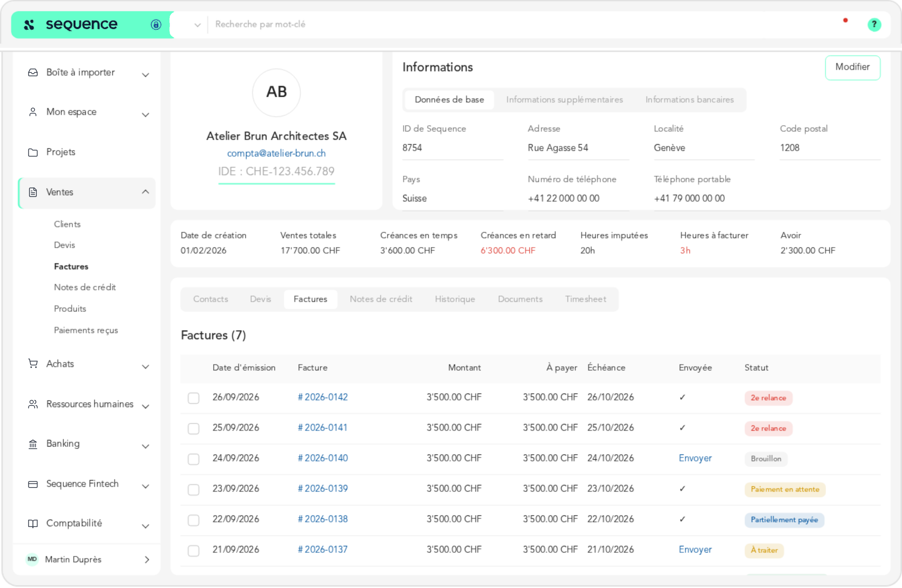Click Envoyer for invoice 2026-0140
The width and height of the screenshot is (902, 588).
pyautogui.click(x=695, y=458)
